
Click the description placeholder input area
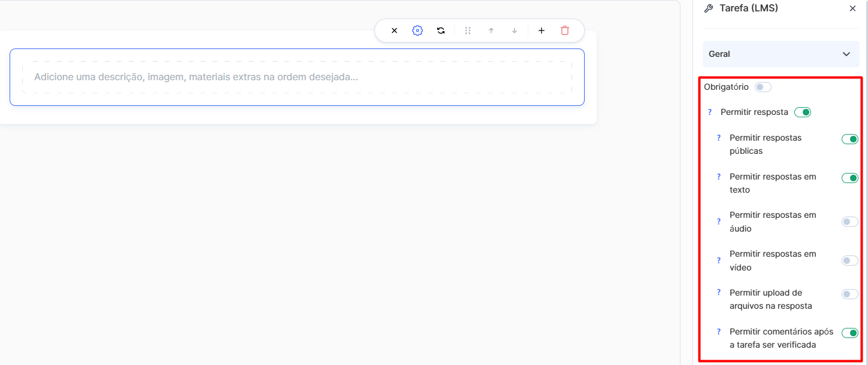(297, 77)
